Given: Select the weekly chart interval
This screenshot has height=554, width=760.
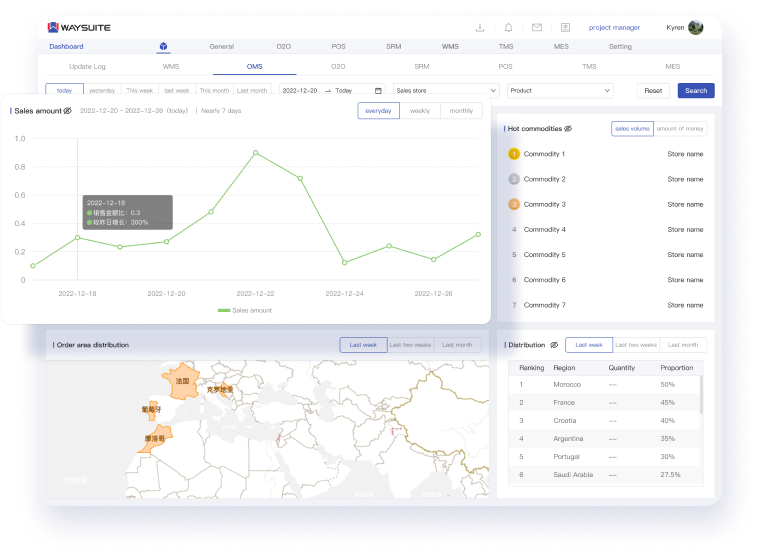Looking at the screenshot, I should [420, 111].
